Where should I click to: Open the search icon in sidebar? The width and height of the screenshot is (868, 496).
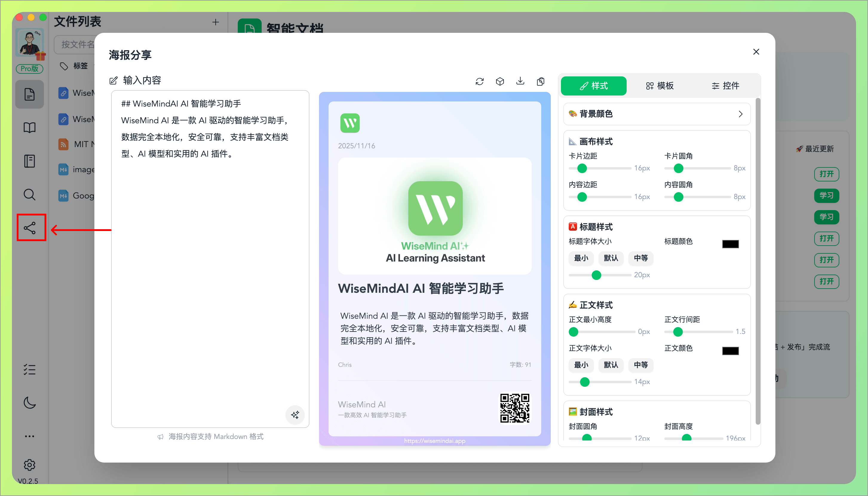click(x=30, y=195)
